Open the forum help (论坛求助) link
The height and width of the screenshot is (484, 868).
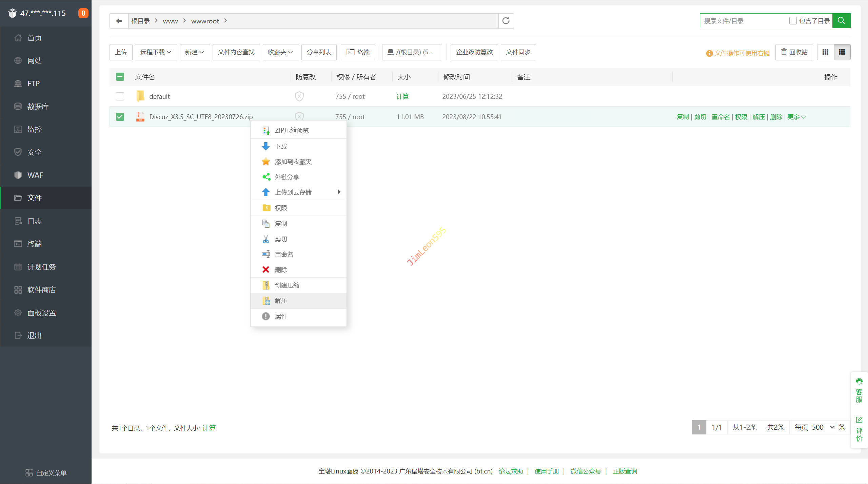tap(511, 471)
